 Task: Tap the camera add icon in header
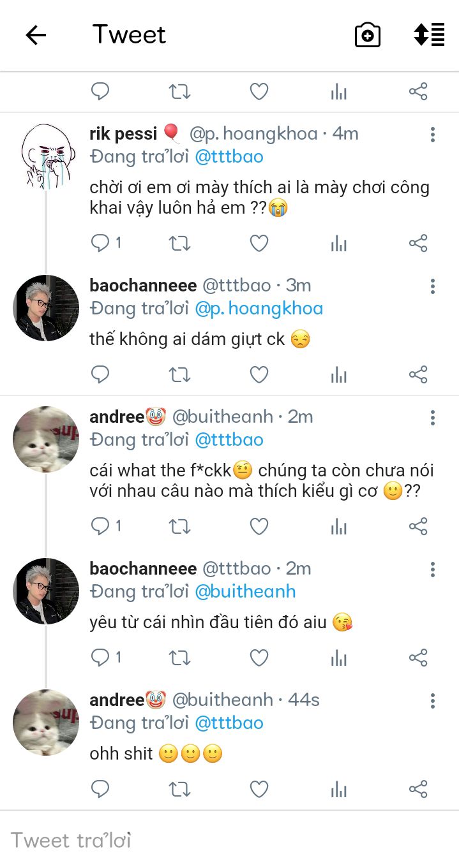point(368,35)
